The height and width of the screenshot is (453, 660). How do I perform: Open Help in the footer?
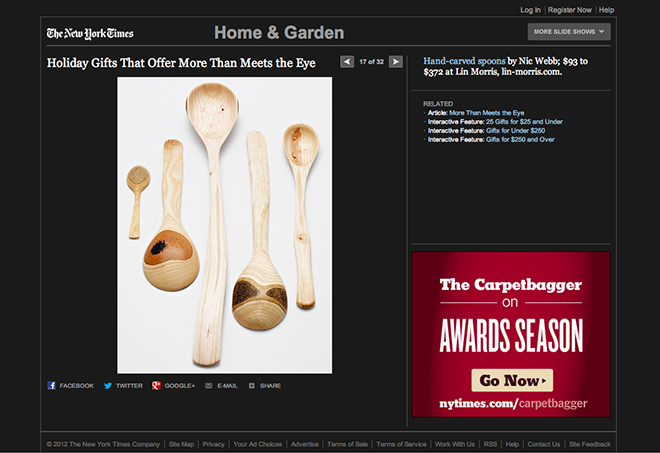(512, 444)
